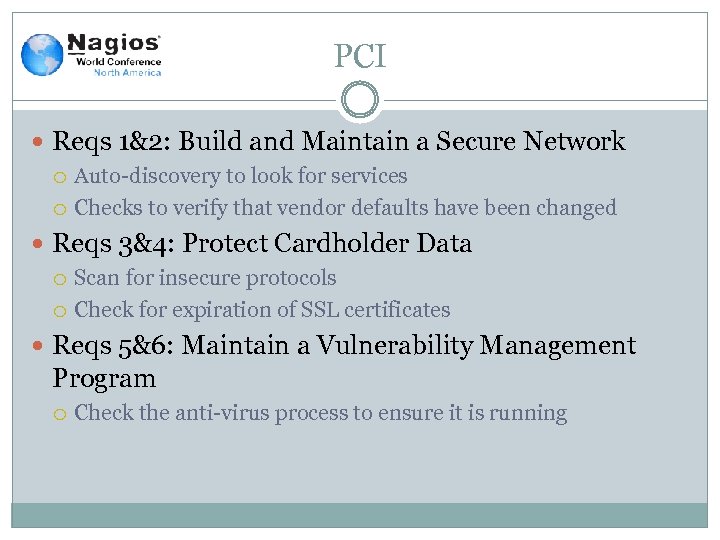
Task: Click the bullet marker beside Reqs 3&4
Action: pos(39,245)
